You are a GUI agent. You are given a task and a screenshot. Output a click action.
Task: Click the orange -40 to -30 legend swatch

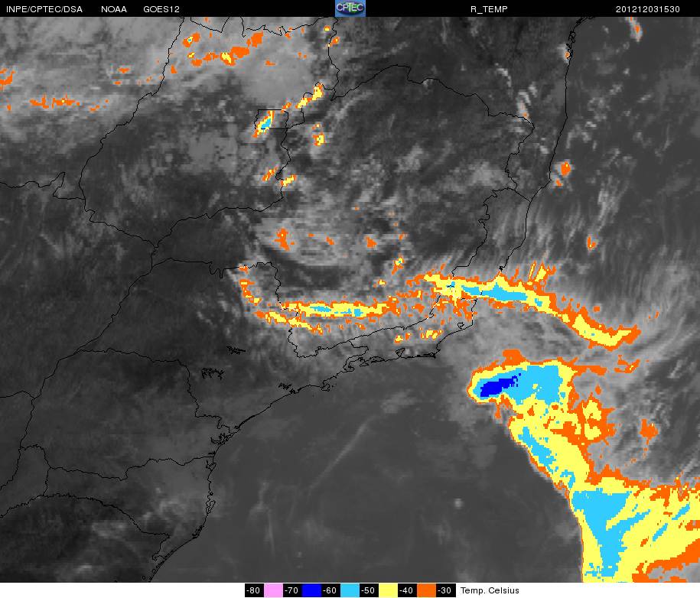426,590
